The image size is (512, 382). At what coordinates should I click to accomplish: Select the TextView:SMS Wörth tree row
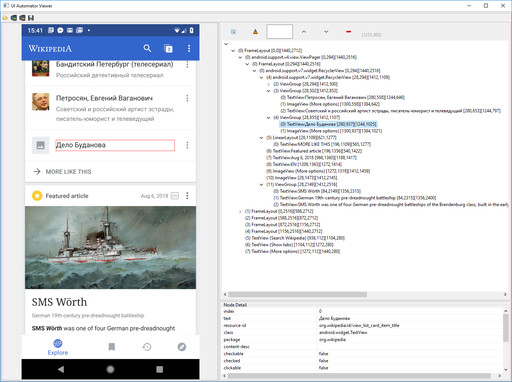click(x=317, y=191)
